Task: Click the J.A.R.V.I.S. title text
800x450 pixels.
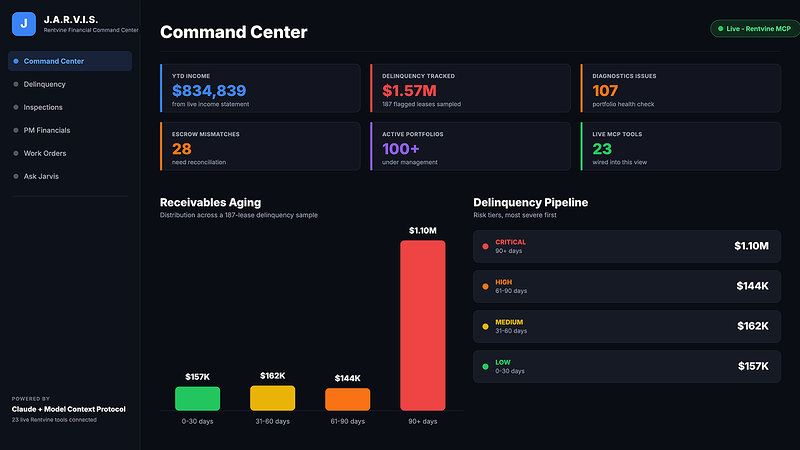Action: (x=71, y=20)
